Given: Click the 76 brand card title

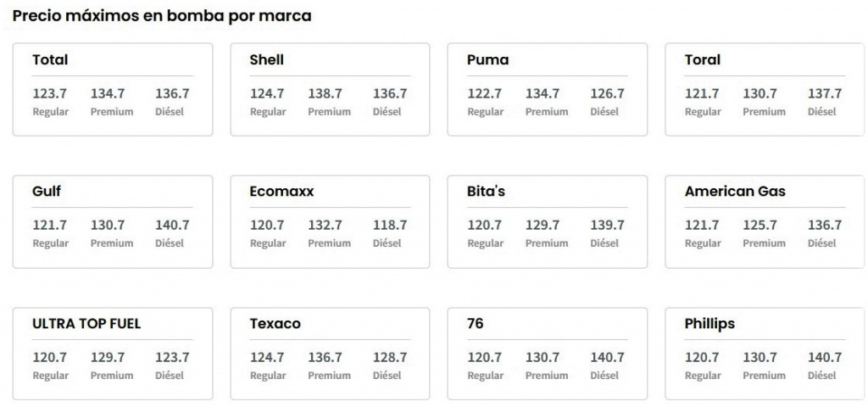Looking at the screenshot, I should [x=476, y=324].
